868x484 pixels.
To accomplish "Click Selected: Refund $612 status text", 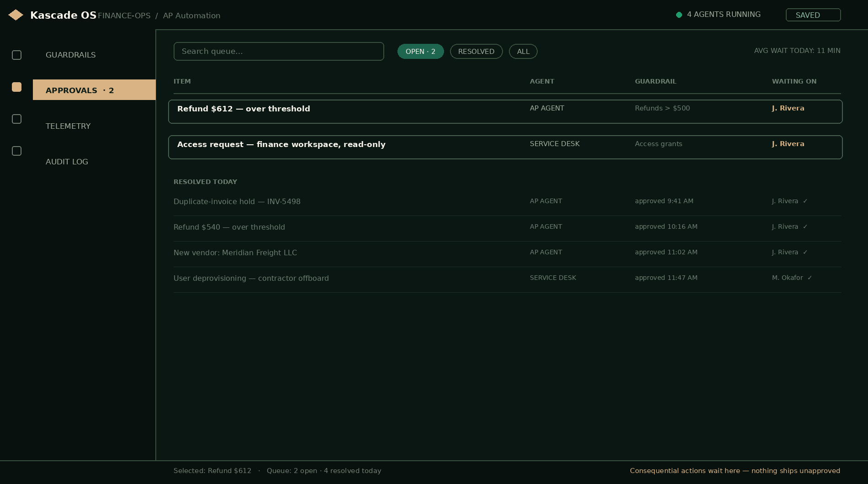I will coord(212,471).
